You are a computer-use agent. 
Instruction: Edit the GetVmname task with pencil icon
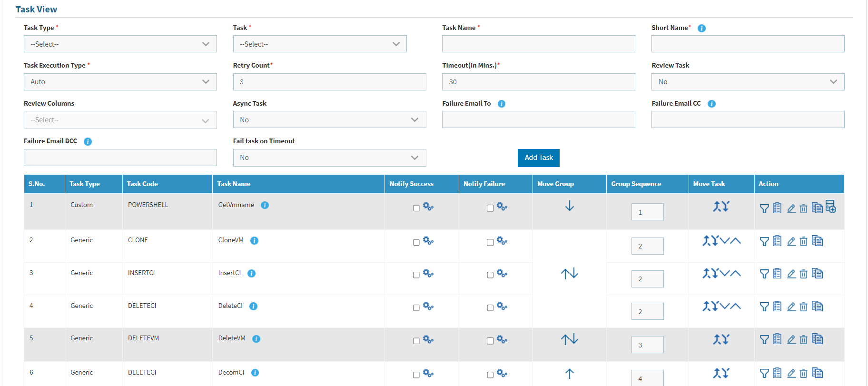[791, 208]
